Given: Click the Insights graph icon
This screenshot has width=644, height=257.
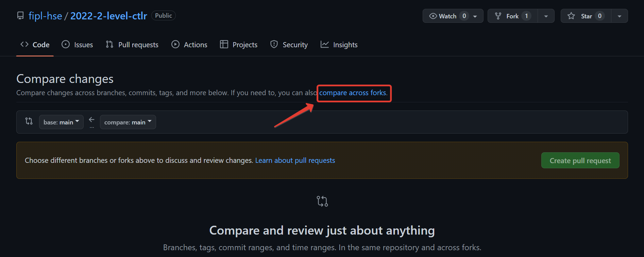Looking at the screenshot, I should coord(325,44).
